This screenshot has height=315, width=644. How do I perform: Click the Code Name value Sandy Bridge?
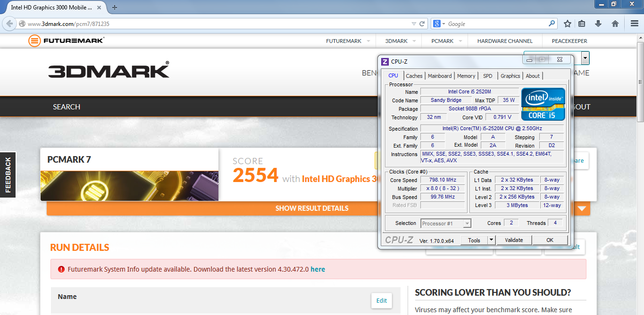pyautogui.click(x=446, y=100)
